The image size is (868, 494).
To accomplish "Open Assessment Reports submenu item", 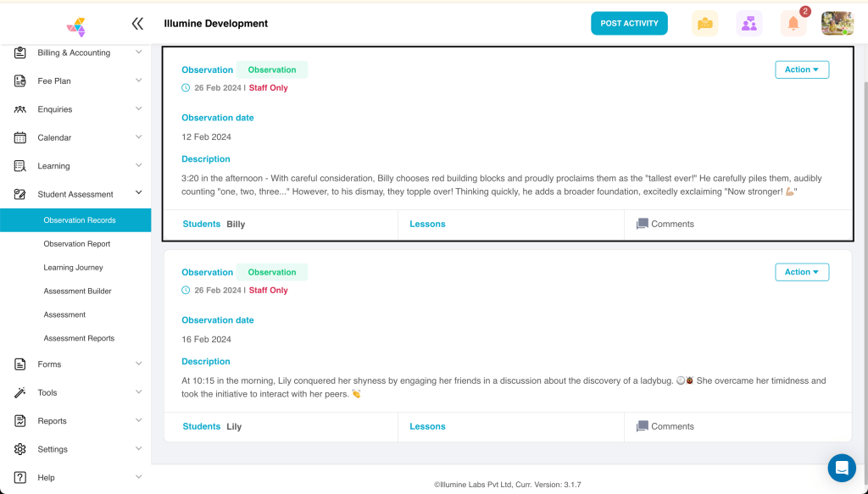I will pyautogui.click(x=79, y=339).
